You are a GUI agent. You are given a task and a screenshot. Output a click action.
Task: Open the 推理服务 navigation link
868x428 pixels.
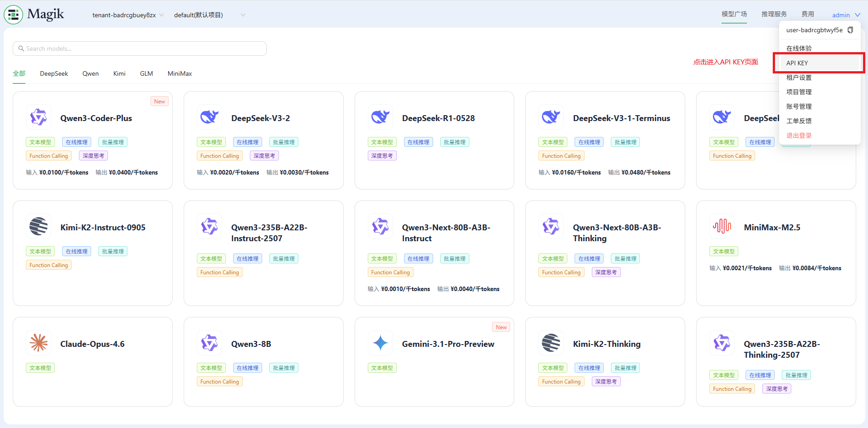[x=774, y=14]
